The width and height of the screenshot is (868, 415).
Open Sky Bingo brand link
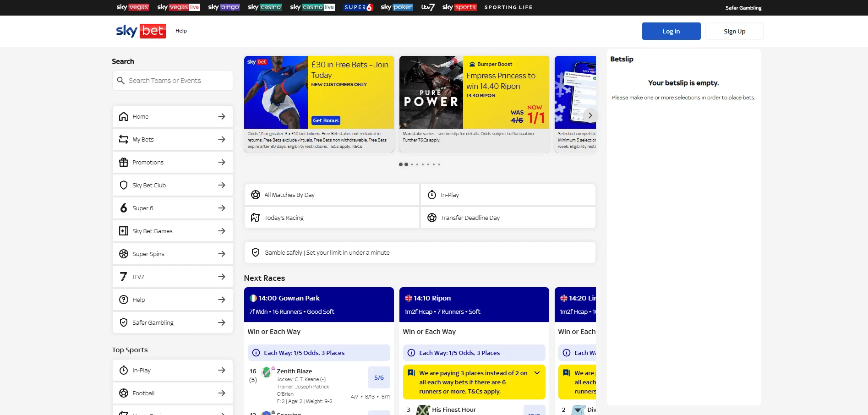coord(224,7)
